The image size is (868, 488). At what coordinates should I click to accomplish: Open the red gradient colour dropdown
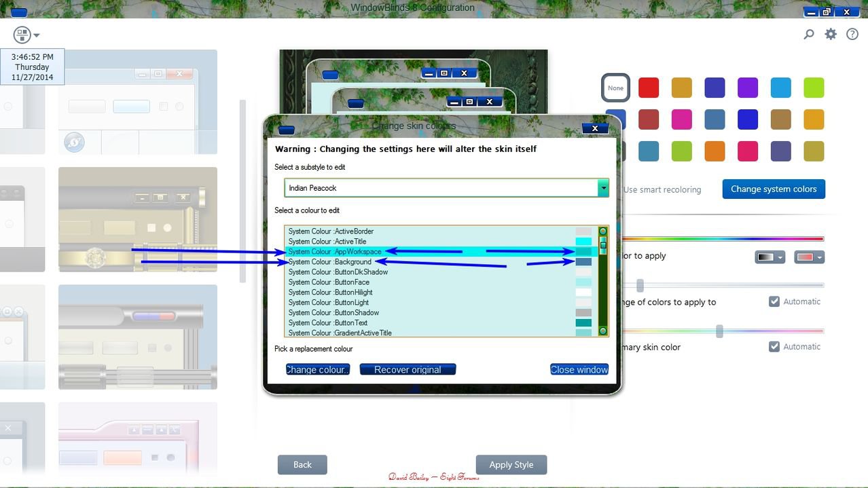(809, 257)
